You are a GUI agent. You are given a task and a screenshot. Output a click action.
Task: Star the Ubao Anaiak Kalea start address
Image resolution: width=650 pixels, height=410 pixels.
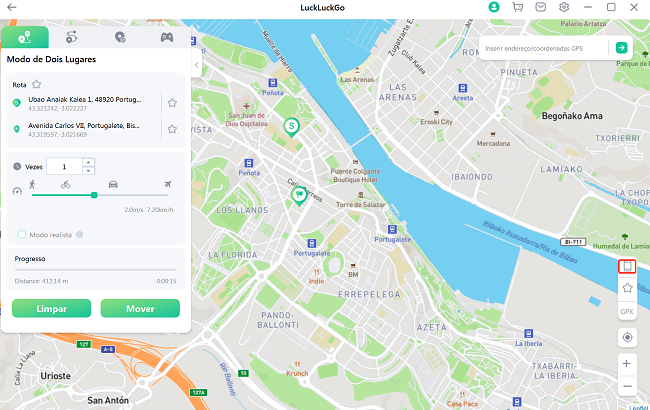(x=172, y=103)
